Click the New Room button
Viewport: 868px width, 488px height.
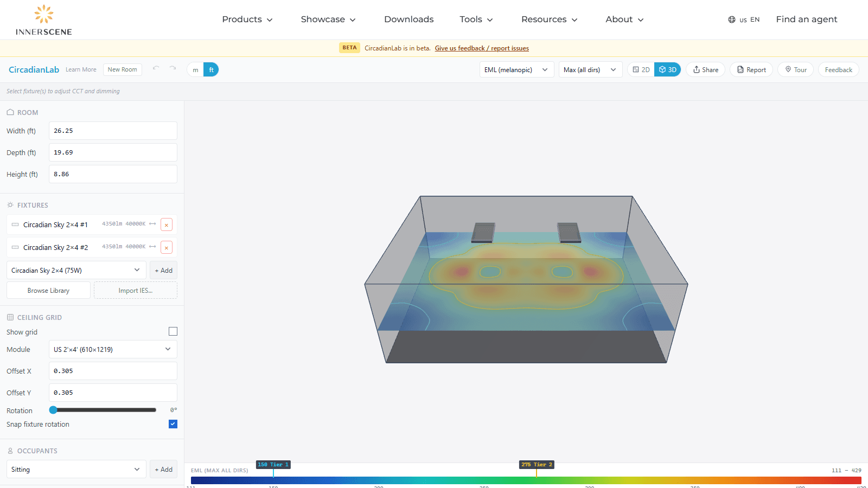pyautogui.click(x=123, y=69)
